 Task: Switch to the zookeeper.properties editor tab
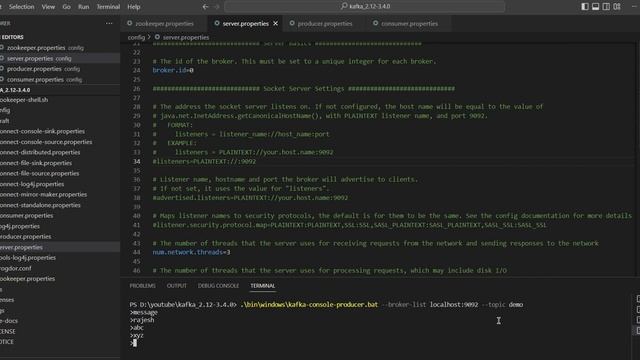[x=164, y=24]
